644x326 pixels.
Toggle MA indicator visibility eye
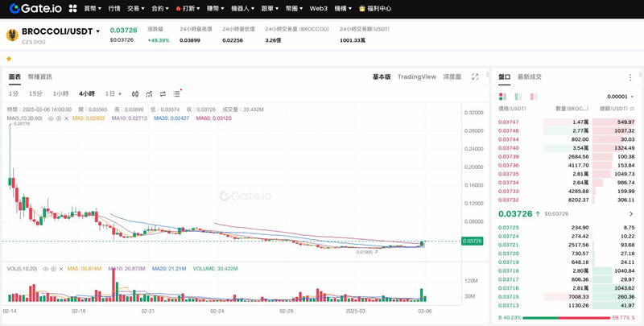coord(51,118)
